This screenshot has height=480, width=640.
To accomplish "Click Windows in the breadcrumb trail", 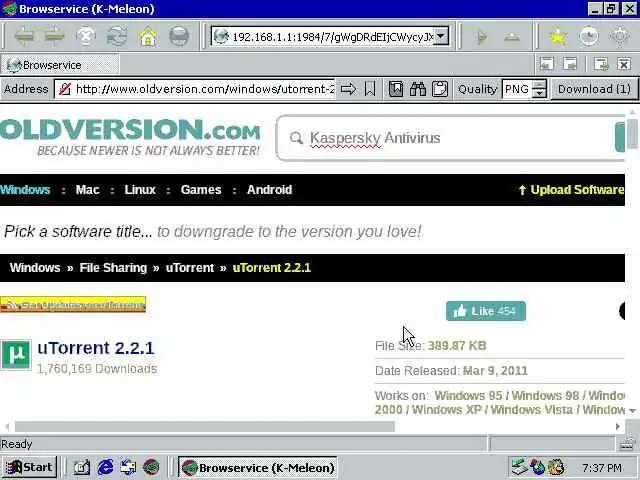I will 35,268.
